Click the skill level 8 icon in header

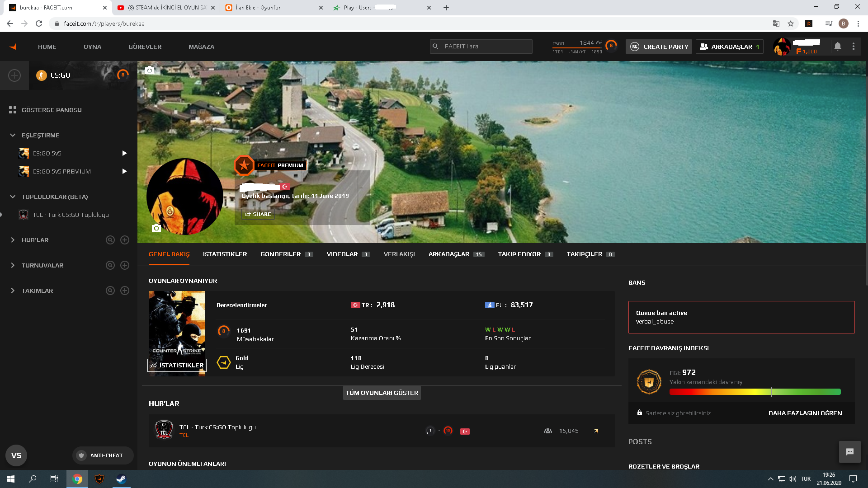point(611,46)
